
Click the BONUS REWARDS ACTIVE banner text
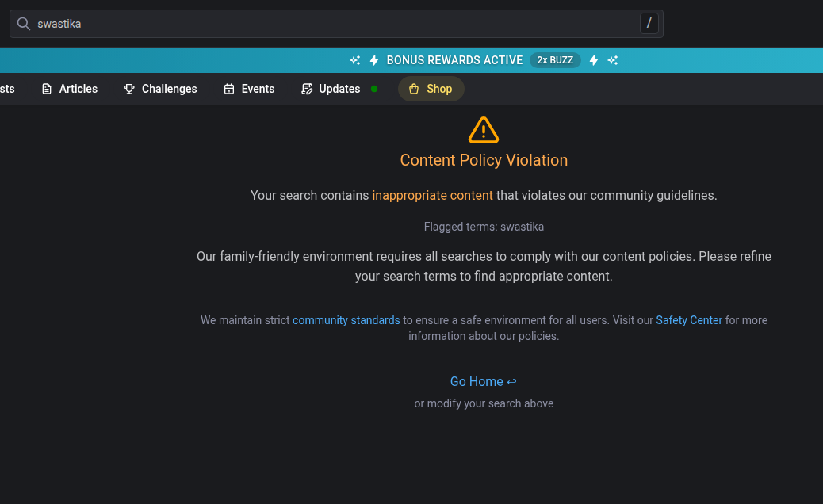[454, 60]
